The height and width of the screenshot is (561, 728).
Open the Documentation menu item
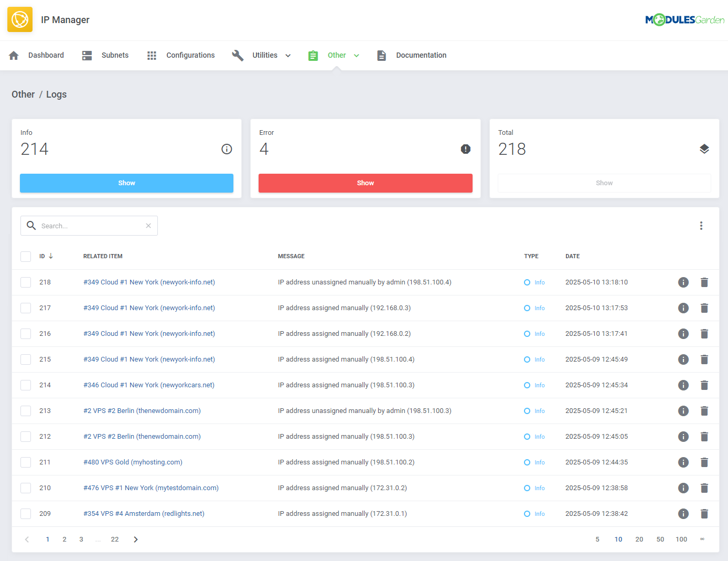coord(421,55)
